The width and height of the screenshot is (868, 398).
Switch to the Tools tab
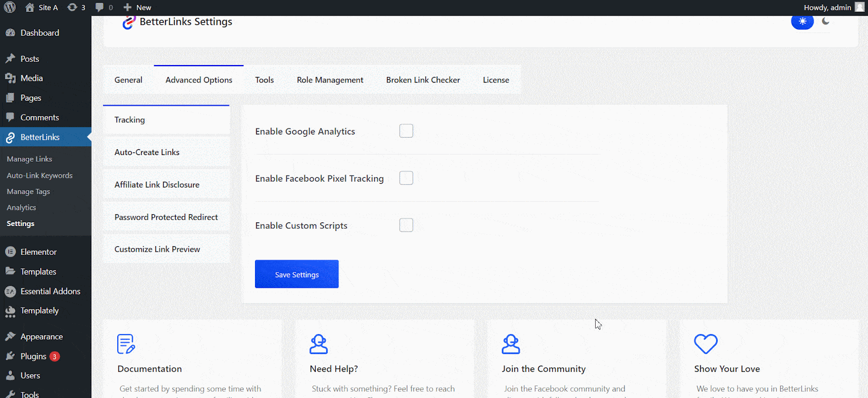point(265,80)
